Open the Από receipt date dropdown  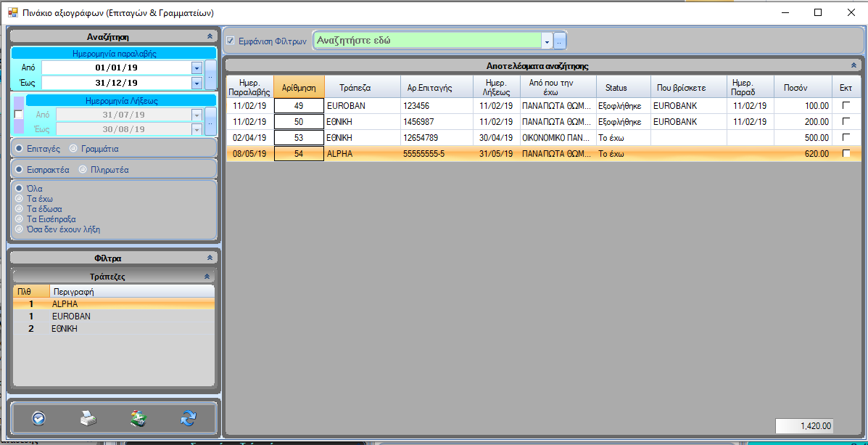[x=197, y=68]
